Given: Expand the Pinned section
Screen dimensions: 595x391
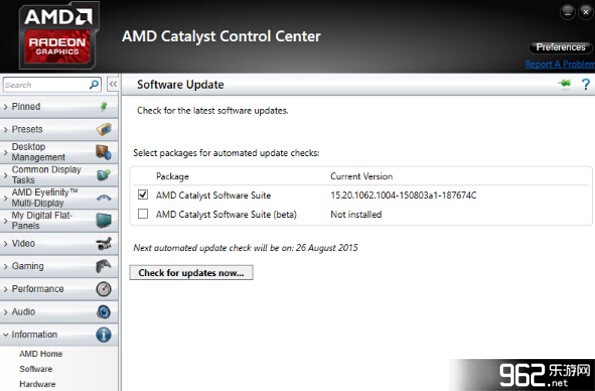Looking at the screenshot, I should click(x=59, y=107).
